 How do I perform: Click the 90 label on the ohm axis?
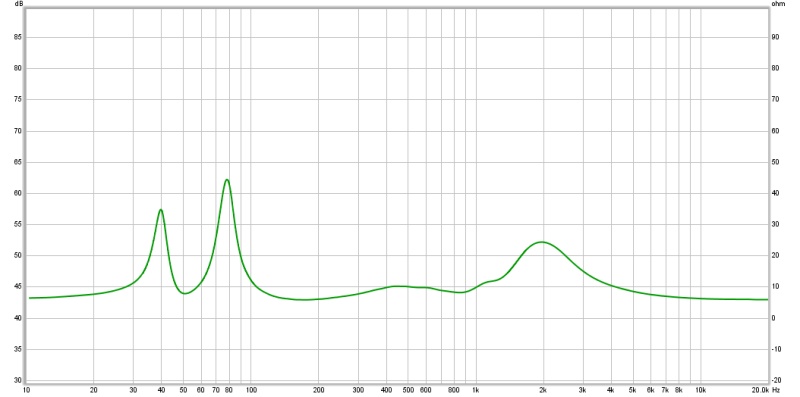775,37
